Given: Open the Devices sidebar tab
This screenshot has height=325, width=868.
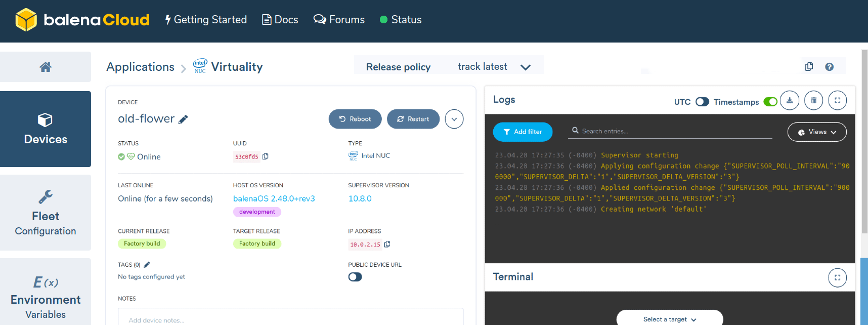Looking at the screenshot, I should [46, 129].
